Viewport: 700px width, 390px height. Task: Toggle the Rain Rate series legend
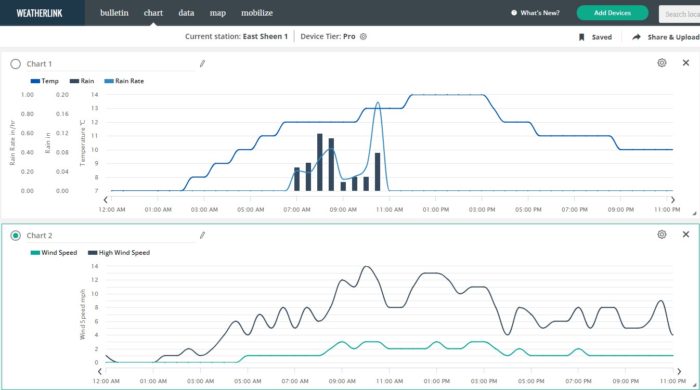coord(124,81)
